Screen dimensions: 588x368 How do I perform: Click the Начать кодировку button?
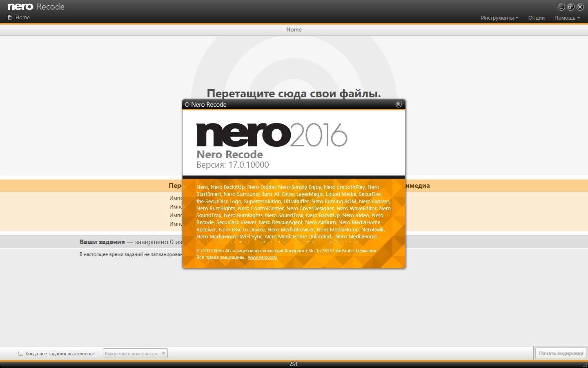(561, 353)
